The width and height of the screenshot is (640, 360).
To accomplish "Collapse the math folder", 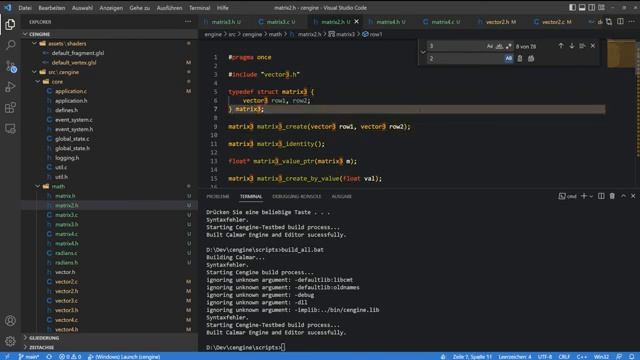I will coord(38,186).
